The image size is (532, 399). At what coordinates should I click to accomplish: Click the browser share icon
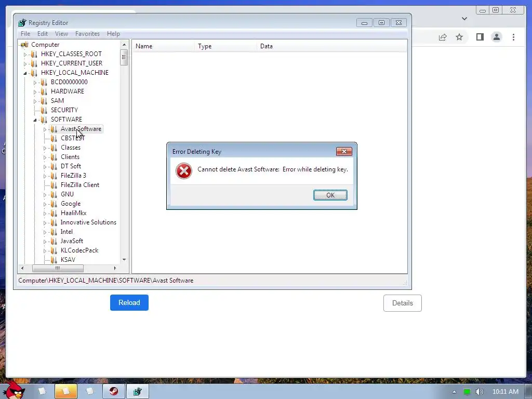pos(443,37)
